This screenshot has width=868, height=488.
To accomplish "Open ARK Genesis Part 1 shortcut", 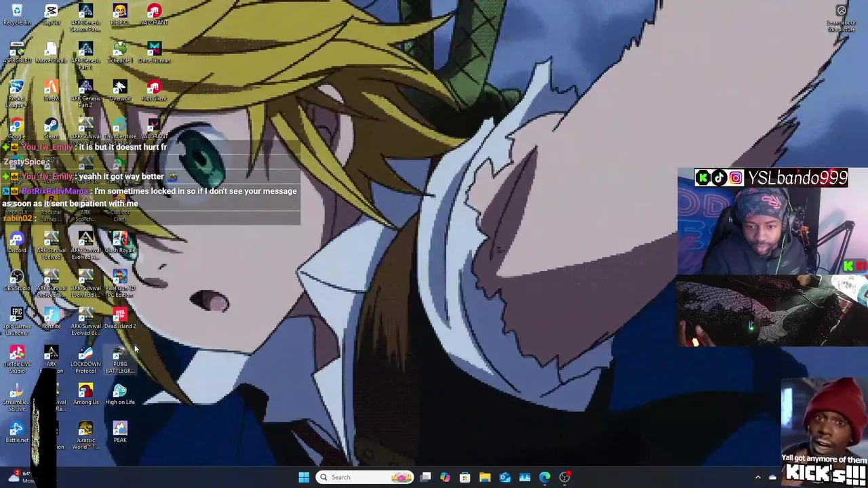I will 85,56.
